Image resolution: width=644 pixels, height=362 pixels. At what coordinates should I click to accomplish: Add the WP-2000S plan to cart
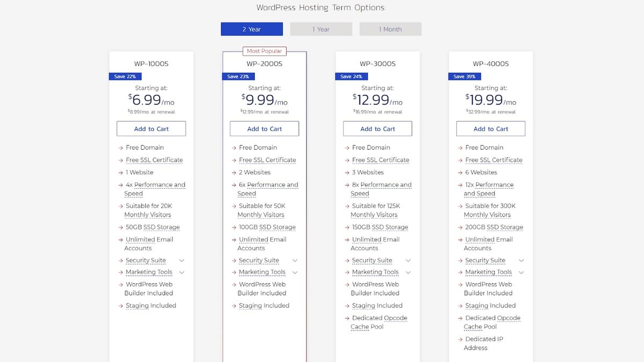[x=264, y=129]
